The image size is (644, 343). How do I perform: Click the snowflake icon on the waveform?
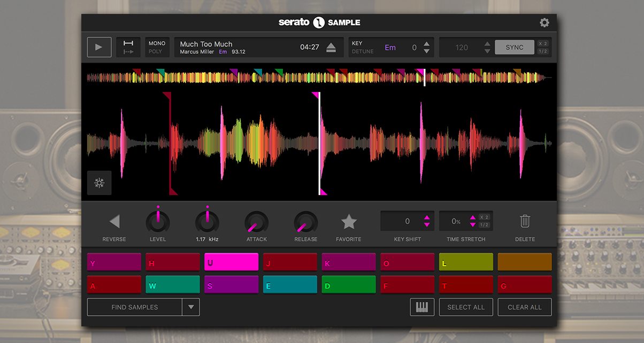coord(99,183)
